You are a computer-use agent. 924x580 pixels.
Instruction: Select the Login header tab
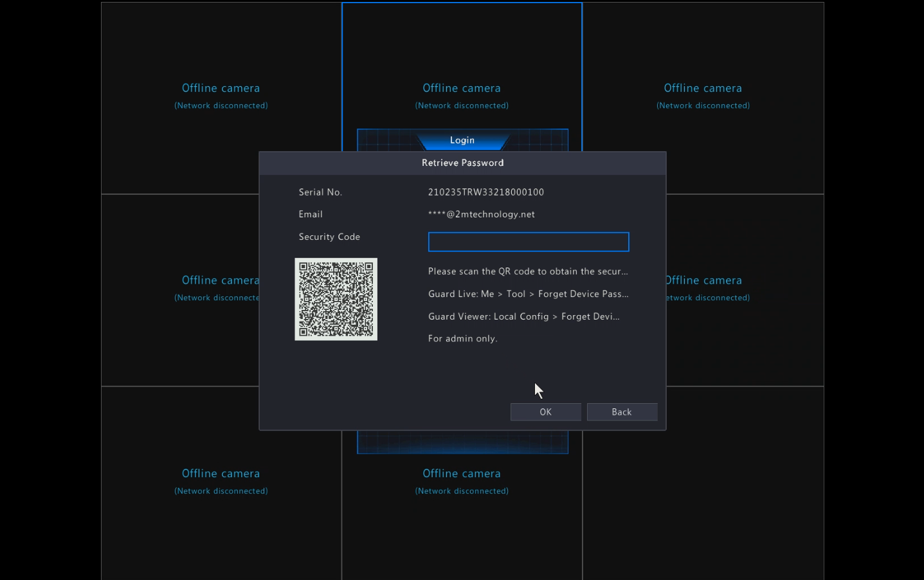click(x=462, y=140)
